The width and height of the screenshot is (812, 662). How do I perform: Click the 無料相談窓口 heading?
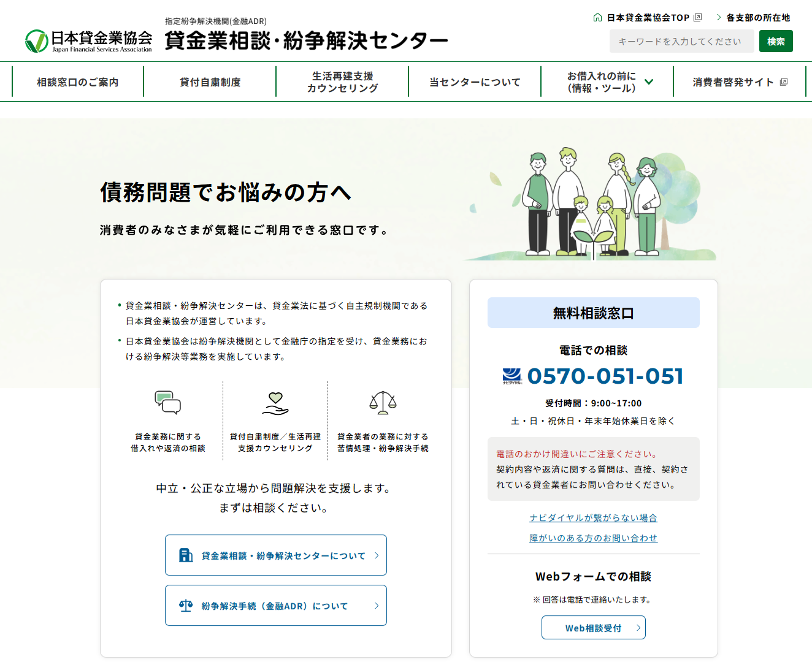pos(594,313)
